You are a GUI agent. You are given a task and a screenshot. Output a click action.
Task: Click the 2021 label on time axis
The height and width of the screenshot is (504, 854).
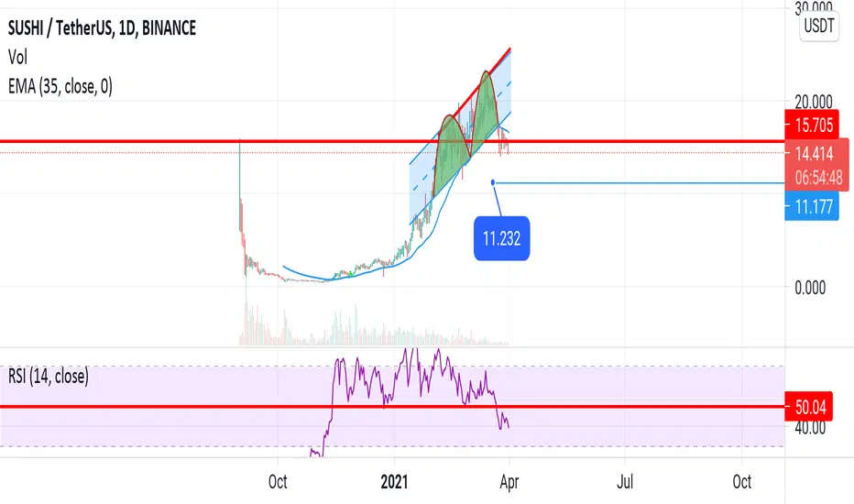(394, 482)
